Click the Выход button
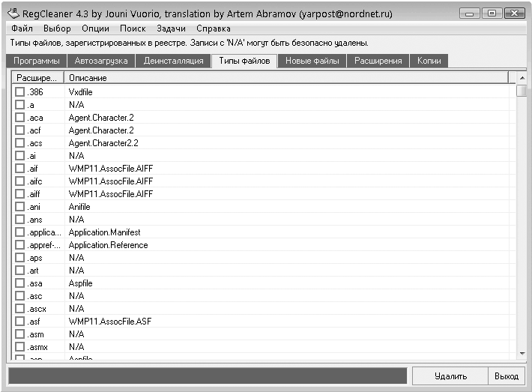This screenshot has height=392, width=532. point(507,376)
